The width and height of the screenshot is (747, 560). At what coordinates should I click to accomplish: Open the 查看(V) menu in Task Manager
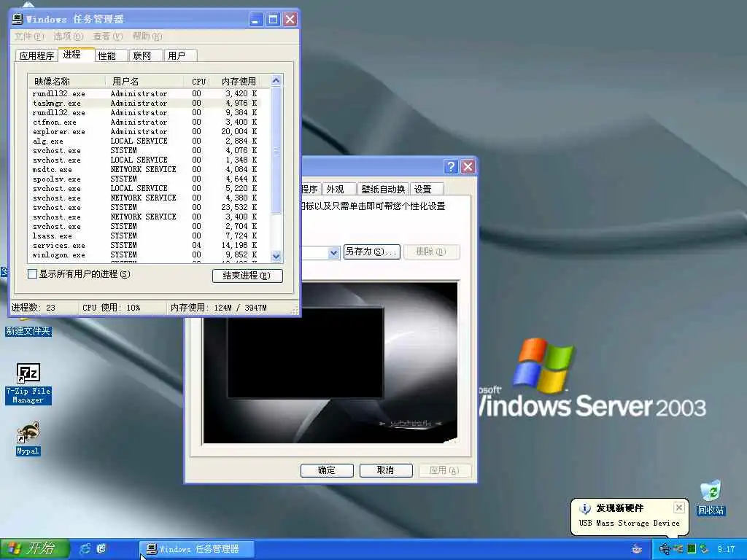click(x=108, y=36)
